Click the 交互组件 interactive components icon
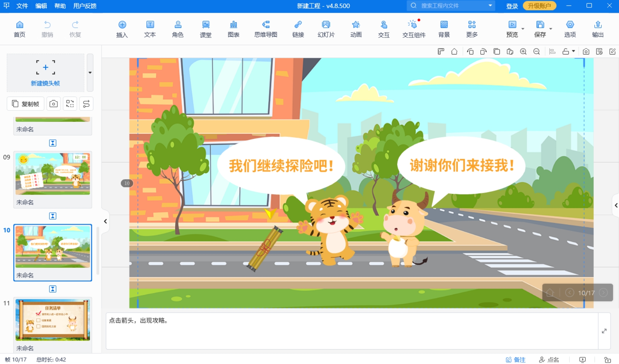Screen dimensions: 619x364 click(413, 28)
